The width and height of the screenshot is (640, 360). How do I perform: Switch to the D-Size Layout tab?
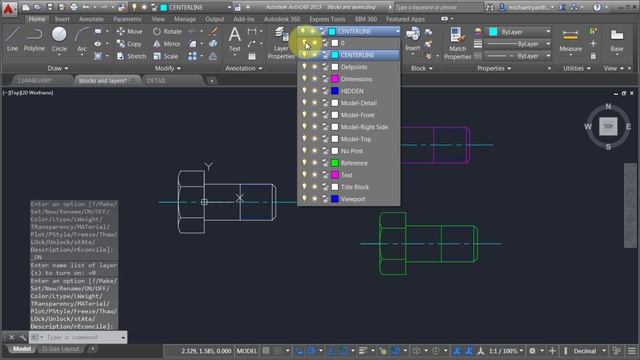coord(61,349)
